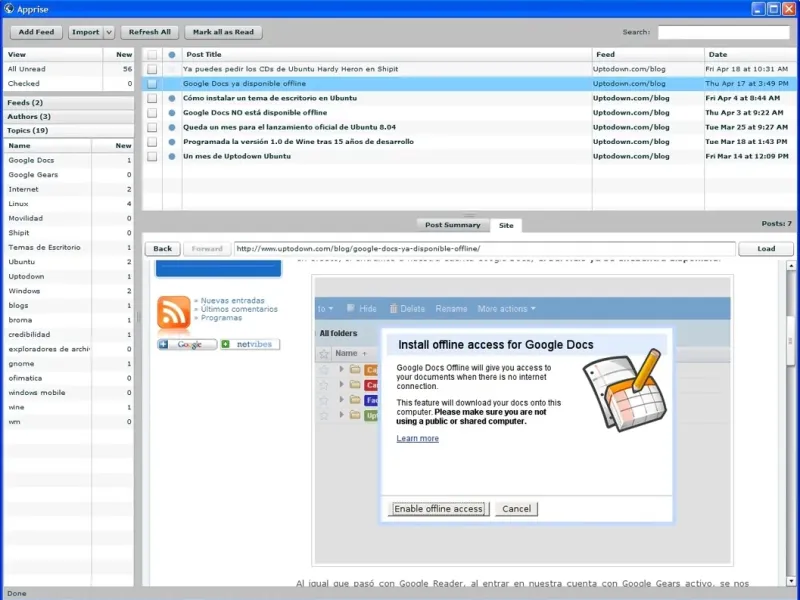This screenshot has height=600, width=800.
Task: Toggle unread dot for Programada la versión Wine
Action: tap(172, 142)
